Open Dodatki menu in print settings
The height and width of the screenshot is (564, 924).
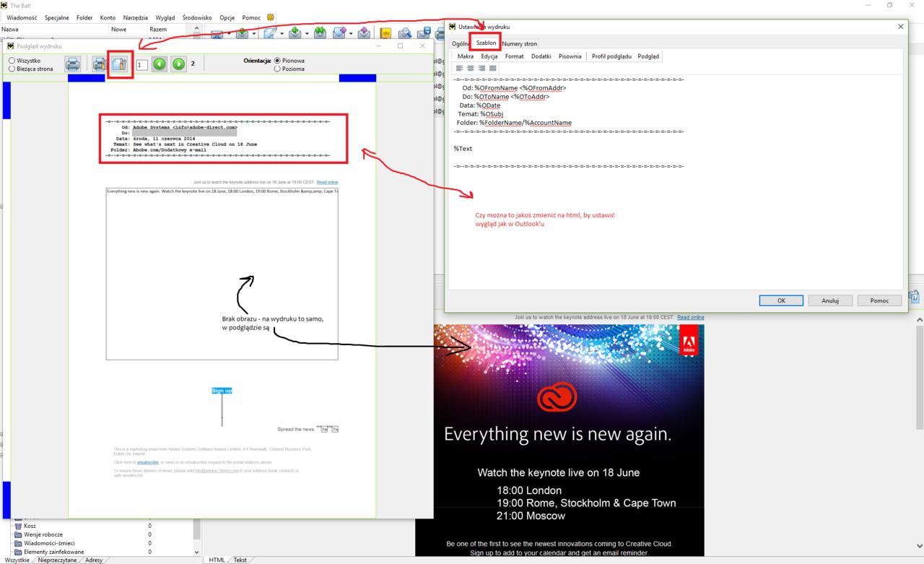pos(541,56)
